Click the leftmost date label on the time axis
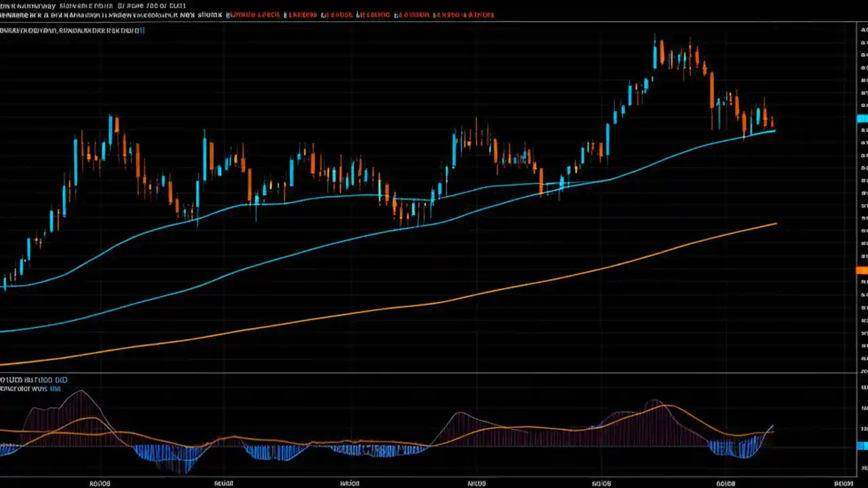This screenshot has height=488, width=868. [x=100, y=483]
